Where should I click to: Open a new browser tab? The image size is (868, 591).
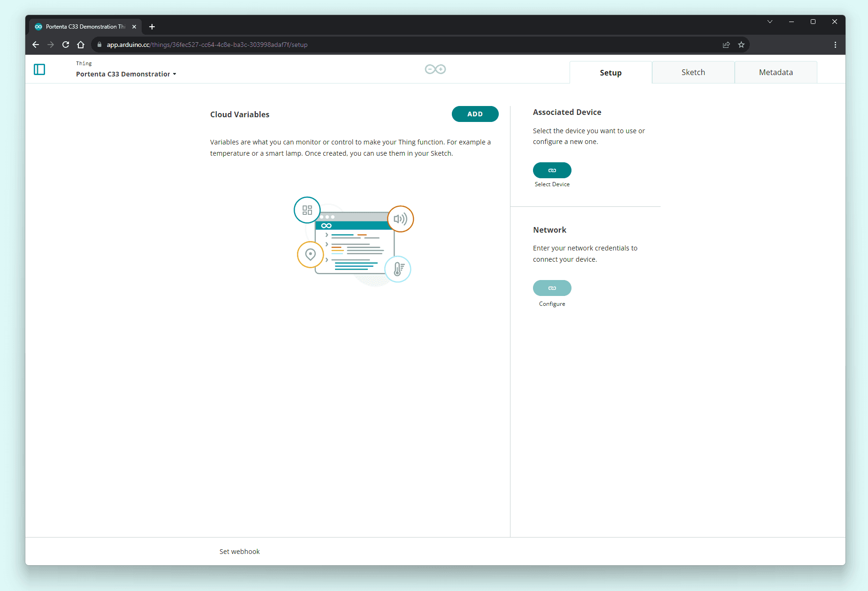[152, 26]
